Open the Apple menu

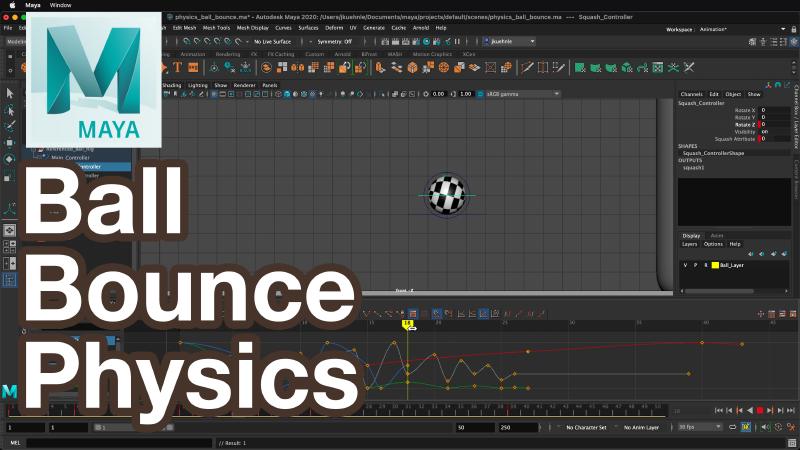12,5
